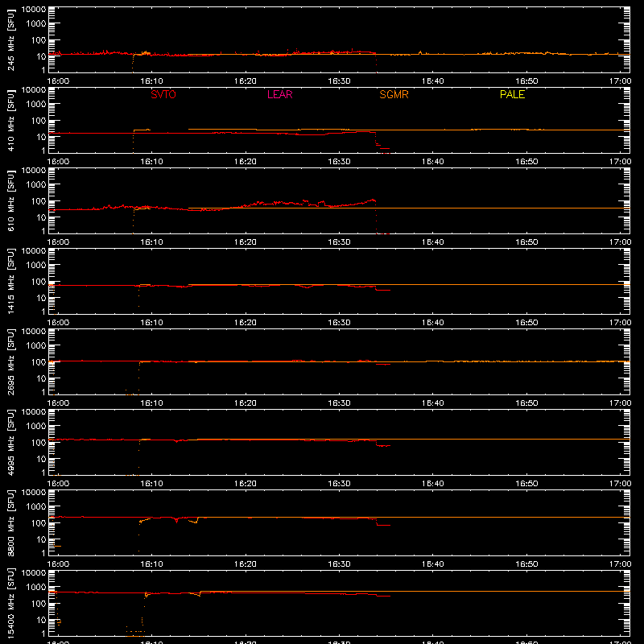644x644 pixels.
Task: Click 16:40 time label under 410 MHz plot
Action: (433, 162)
